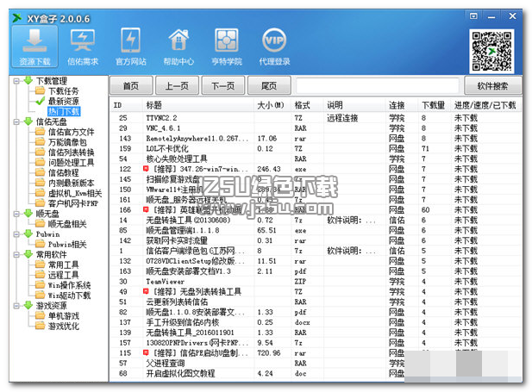Sort by the ID column header
The height and width of the screenshot is (392, 532).
tap(126, 105)
